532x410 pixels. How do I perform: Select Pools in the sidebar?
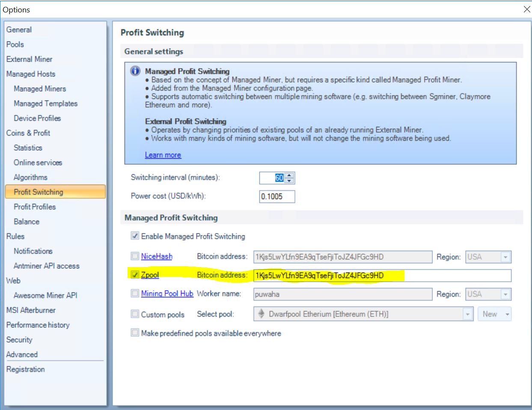point(15,45)
